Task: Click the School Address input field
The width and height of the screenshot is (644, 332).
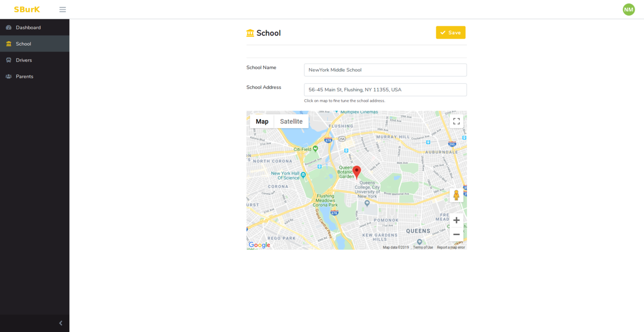Action: pos(385,90)
